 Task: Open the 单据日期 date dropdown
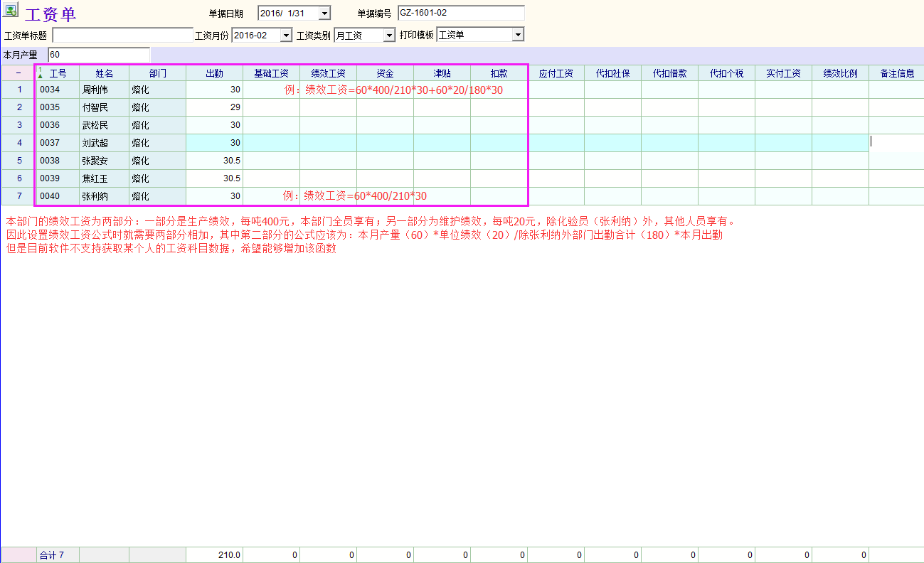pos(324,14)
